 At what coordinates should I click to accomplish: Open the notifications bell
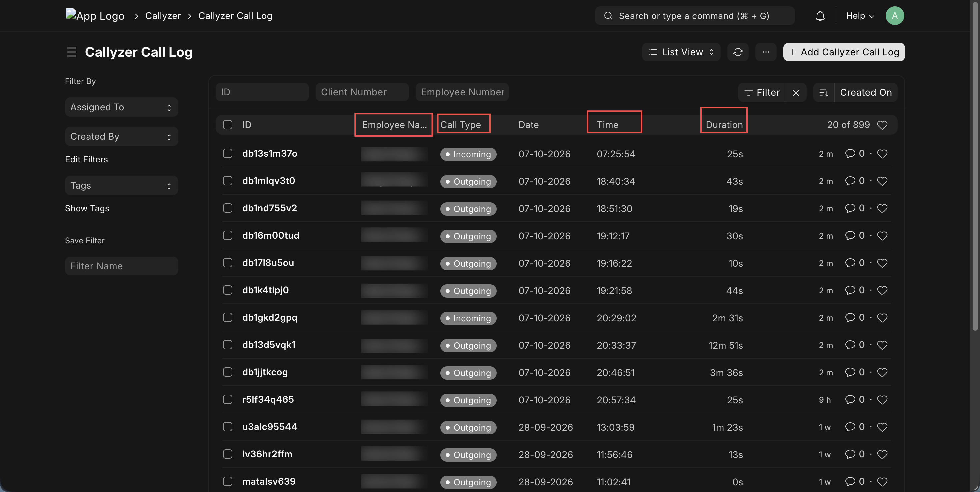coord(820,16)
